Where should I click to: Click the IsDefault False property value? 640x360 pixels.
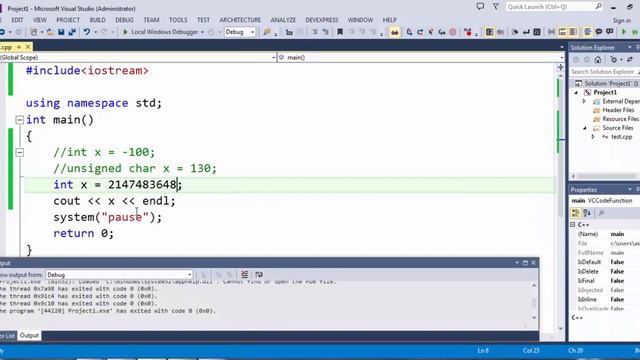(617, 262)
